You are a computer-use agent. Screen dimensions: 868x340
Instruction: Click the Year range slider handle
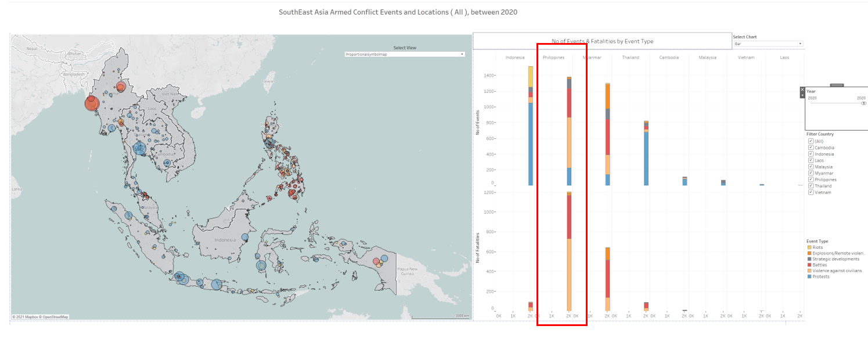pos(863,103)
